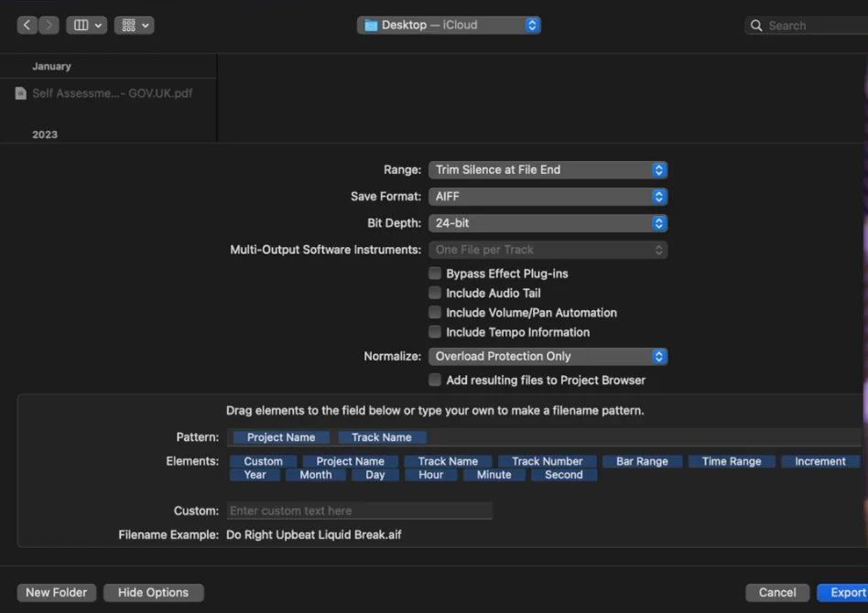868x613 pixels.
Task: Select the Track Name element token
Action: point(448,461)
